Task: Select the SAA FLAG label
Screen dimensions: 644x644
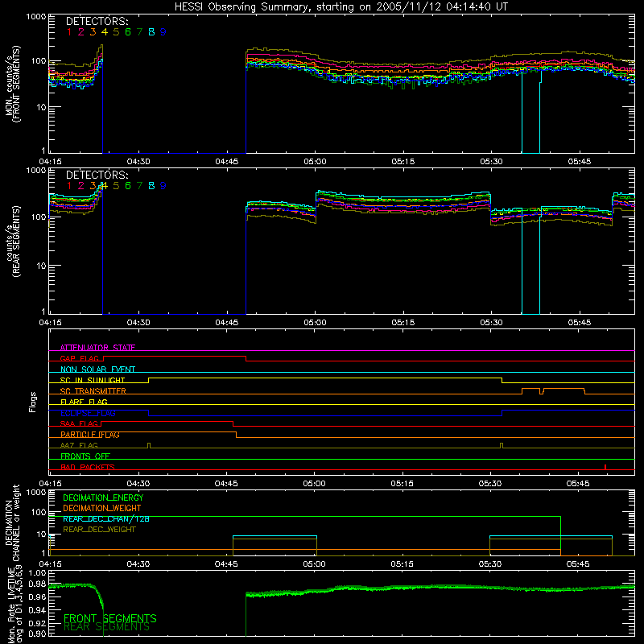Action: pyautogui.click(x=79, y=423)
